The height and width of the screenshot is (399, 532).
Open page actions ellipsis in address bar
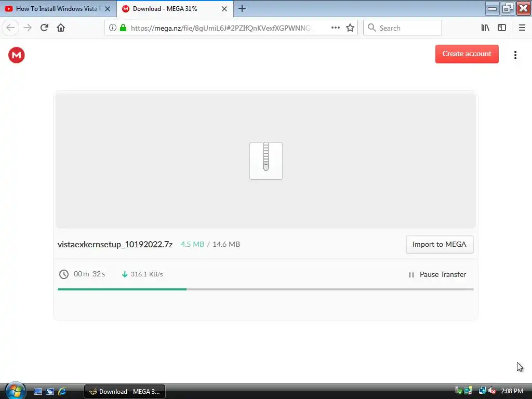click(x=335, y=28)
